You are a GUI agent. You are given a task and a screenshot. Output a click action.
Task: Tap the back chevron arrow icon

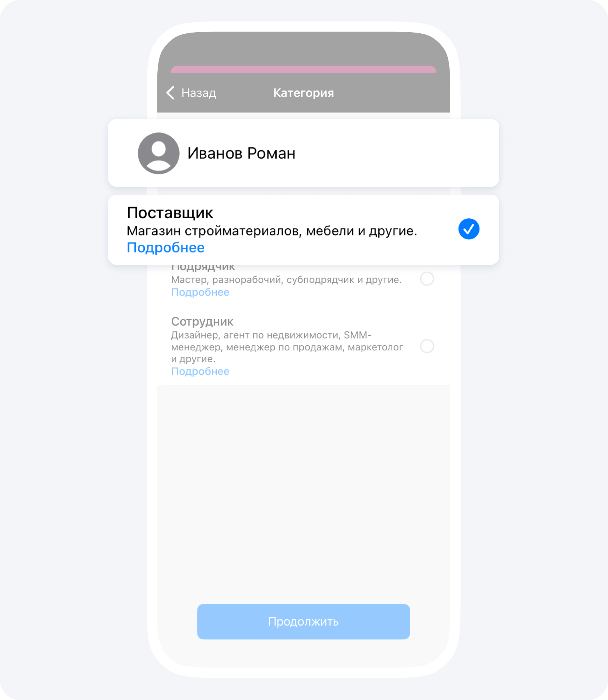(x=170, y=93)
